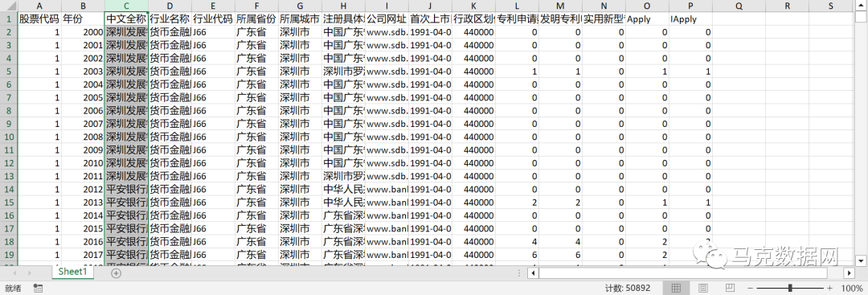The image size is (868, 295).
Task: Select column R header
Action: [x=788, y=6]
